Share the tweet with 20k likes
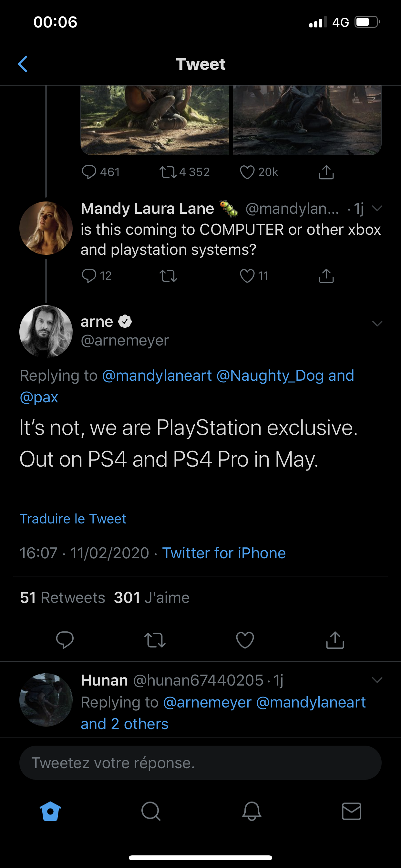Viewport: 401px width, 868px height. [326, 172]
